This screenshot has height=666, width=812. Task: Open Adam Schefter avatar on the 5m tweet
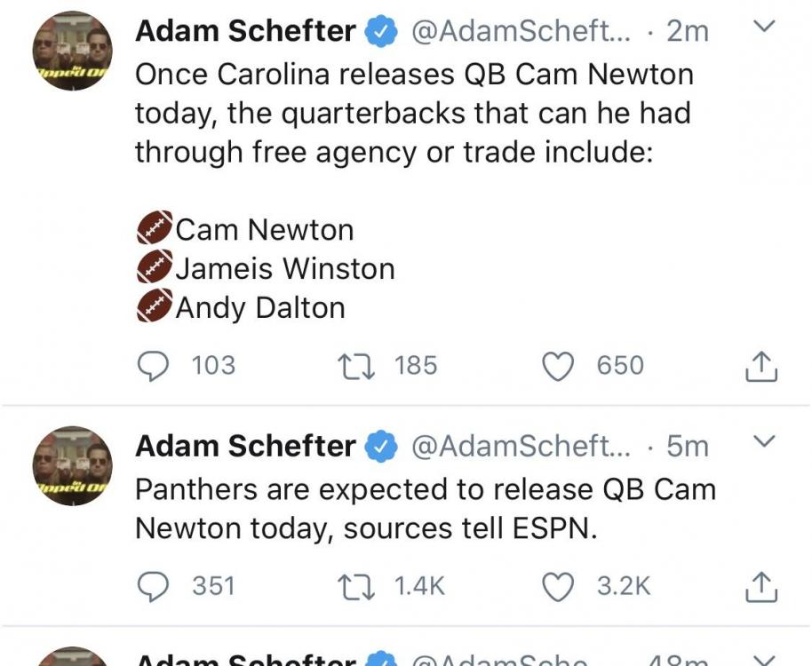pyautogui.click(x=73, y=465)
